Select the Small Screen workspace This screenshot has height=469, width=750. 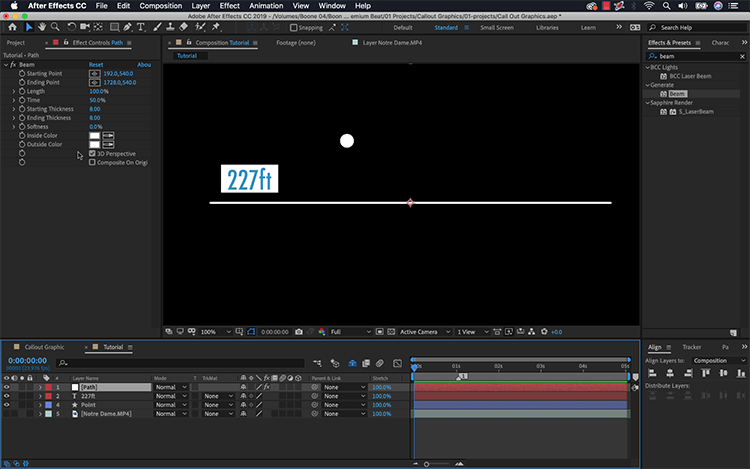[497, 28]
